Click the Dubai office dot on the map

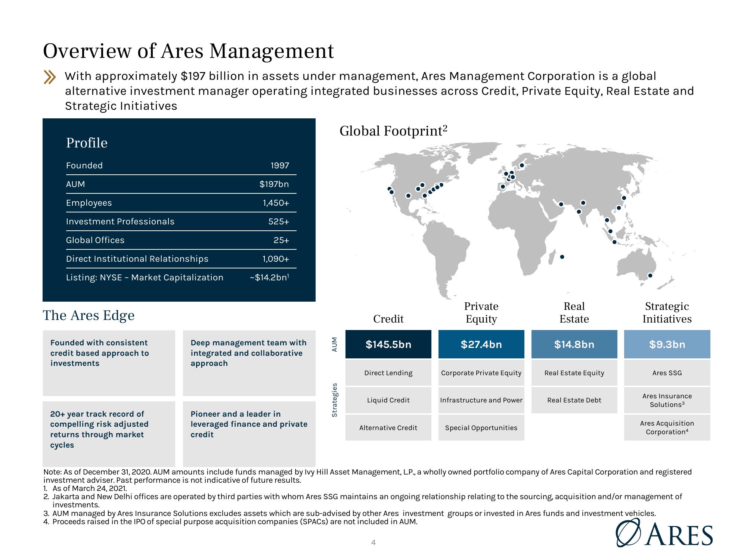(561, 204)
